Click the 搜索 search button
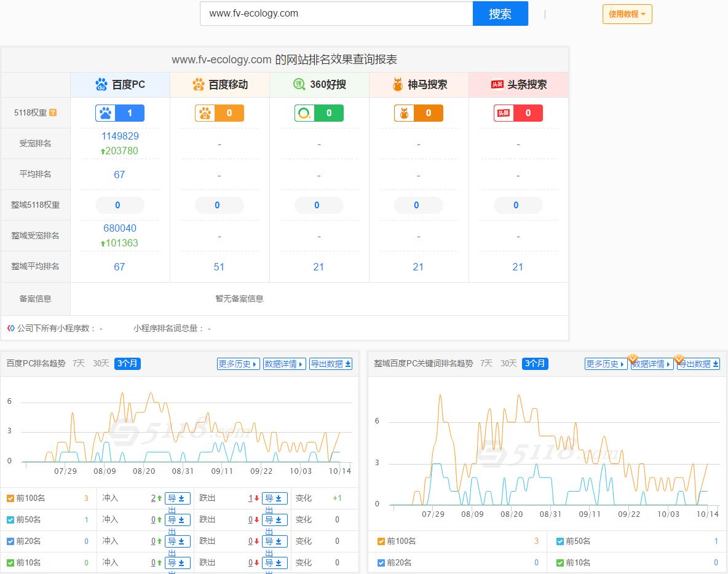This screenshot has width=728, height=574. tap(500, 13)
